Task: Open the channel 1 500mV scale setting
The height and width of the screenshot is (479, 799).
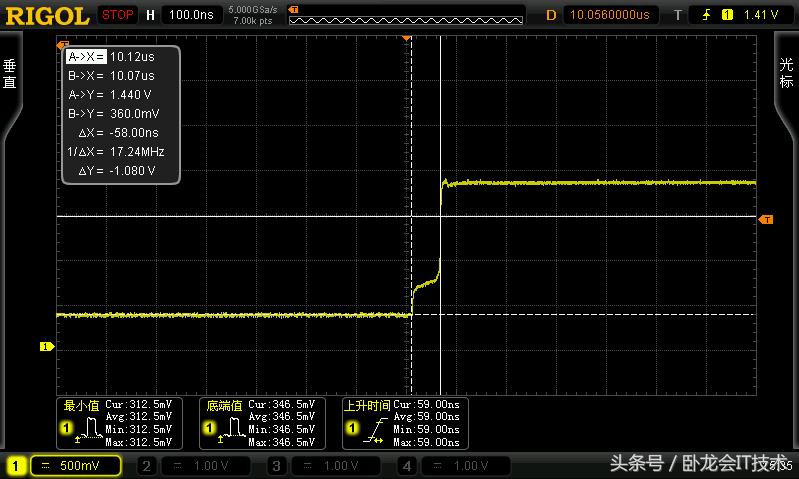Action: [x=75, y=466]
